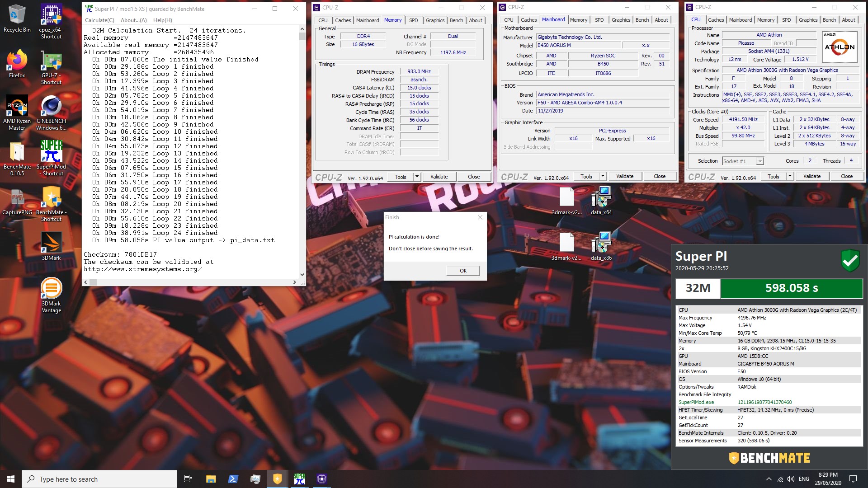Open Tools dropdown arrow in Mainboard CPU-Z
This screenshot has height=488, width=868.
click(603, 176)
